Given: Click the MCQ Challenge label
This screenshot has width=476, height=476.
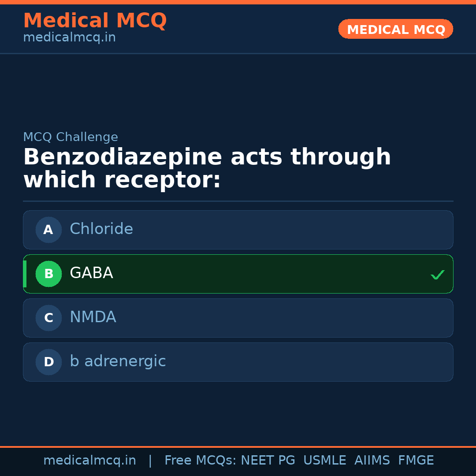Looking at the screenshot, I should point(71,137).
